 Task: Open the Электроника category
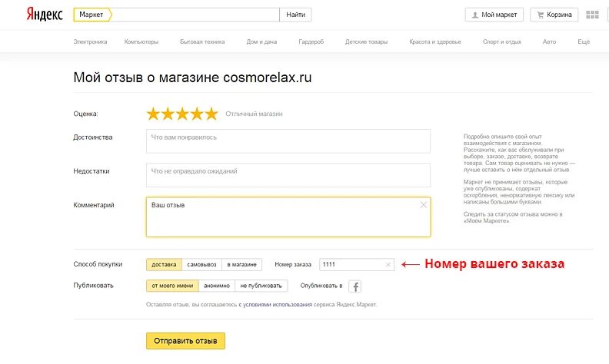90,41
